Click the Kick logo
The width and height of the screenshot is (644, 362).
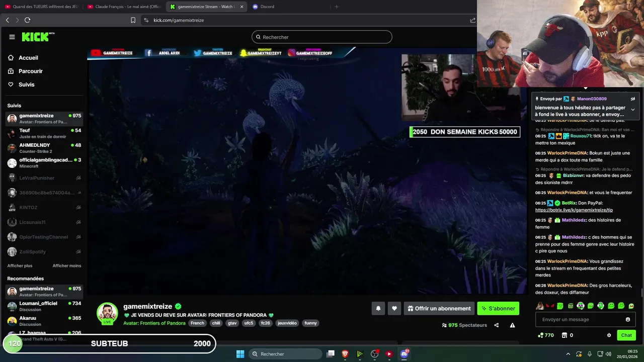pos(38,37)
